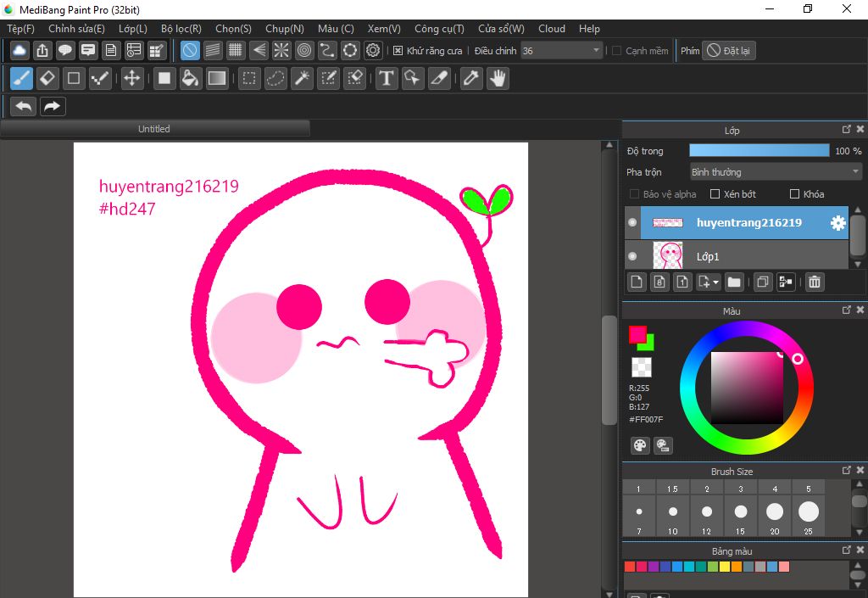868x598 pixels.
Task: Open the Cửa sổ(W) menu
Action: [x=501, y=29]
